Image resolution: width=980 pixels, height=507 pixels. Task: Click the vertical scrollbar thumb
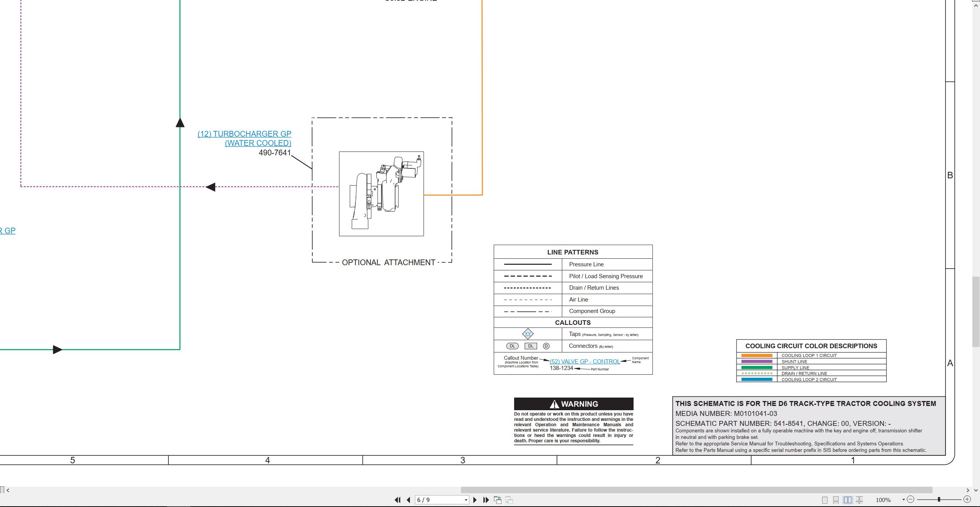[x=976, y=311]
